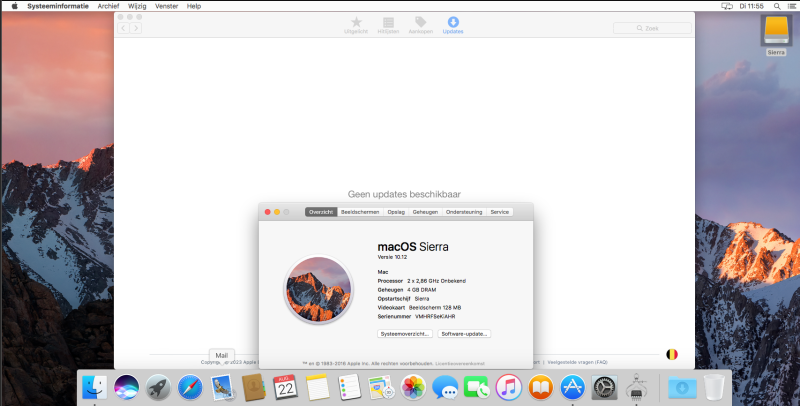Open Veelgestelde vragen (FAQ) link
Screen dimensions: 800x406
point(578,362)
